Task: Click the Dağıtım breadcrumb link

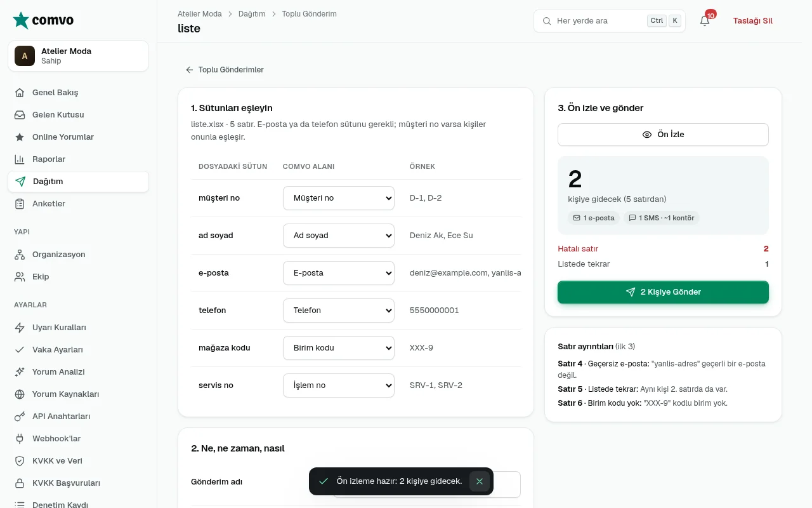Action: click(x=252, y=14)
